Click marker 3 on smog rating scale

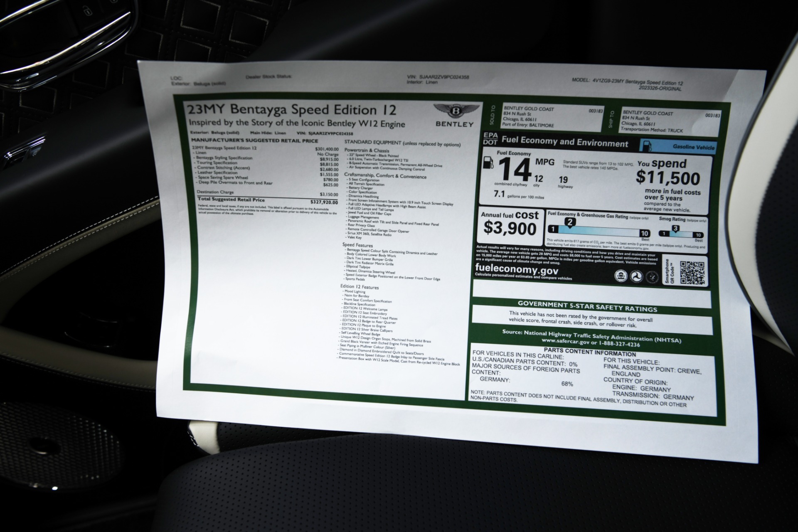click(676, 228)
